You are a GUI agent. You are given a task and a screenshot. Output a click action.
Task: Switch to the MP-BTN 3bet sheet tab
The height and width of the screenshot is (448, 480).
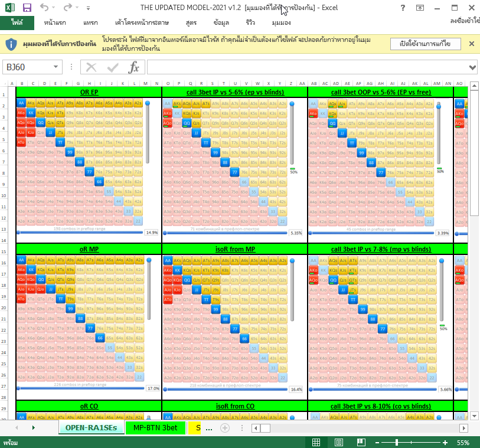(155, 427)
